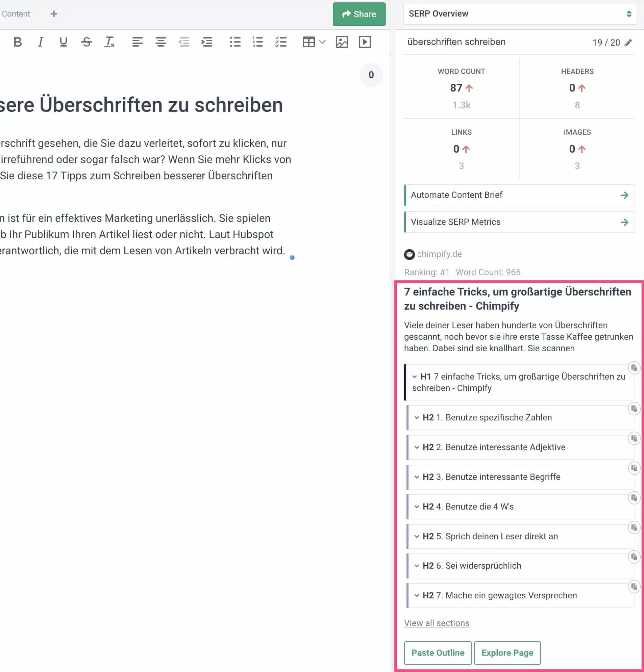The image size is (644, 672).
Task: Add a new tab with the plus button
Action: coord(53,14)
